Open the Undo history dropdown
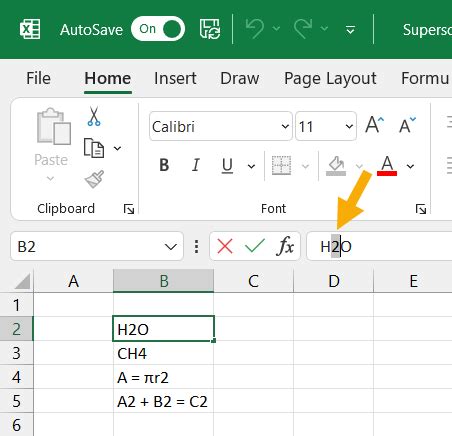This screenshot has width=452, height=436. point(276,29)
